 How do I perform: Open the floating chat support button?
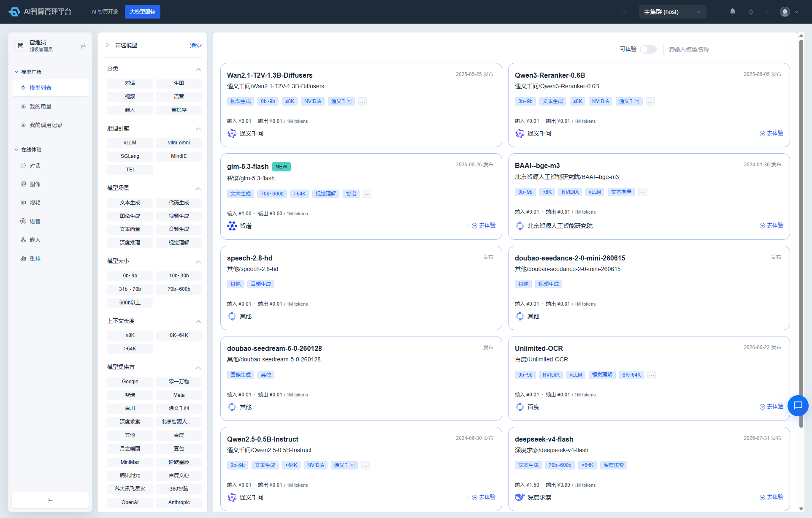(798, 406)
